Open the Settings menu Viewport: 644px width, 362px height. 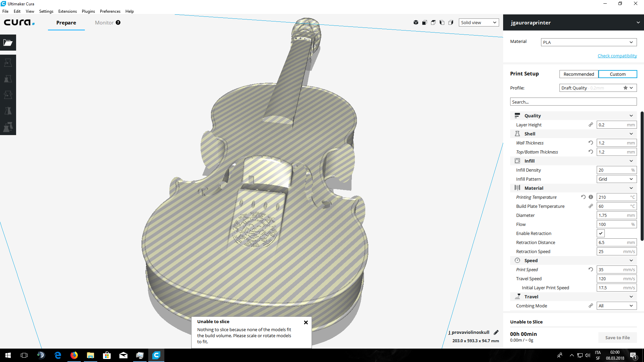pyautogui.click(x=46, y=11)
